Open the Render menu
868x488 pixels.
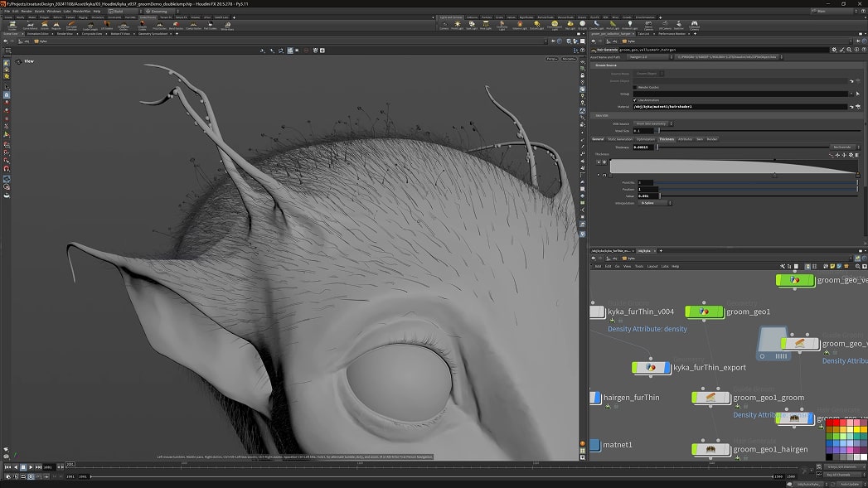[27, 11]
